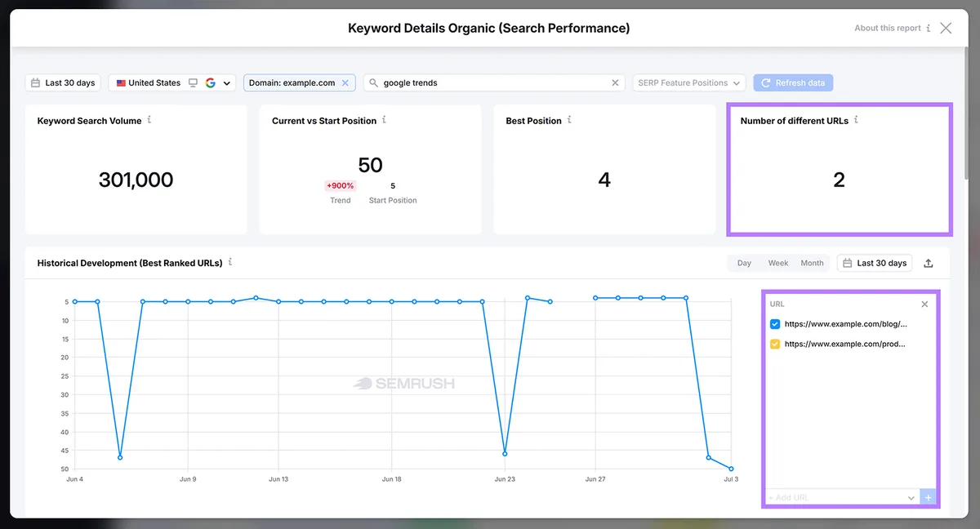Expand the SERP Feature Positions dropdown
The height and width of the screenshot is (529, 980).
[689, 82]
